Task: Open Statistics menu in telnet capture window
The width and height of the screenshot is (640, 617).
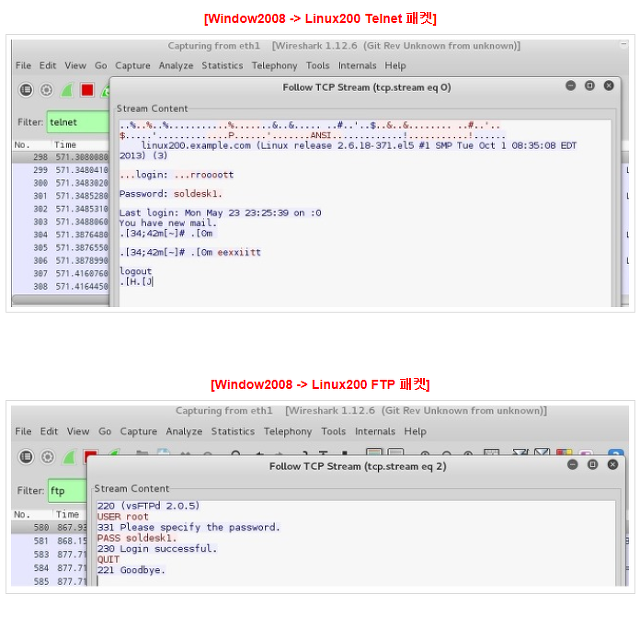Action: pos(222,66)
